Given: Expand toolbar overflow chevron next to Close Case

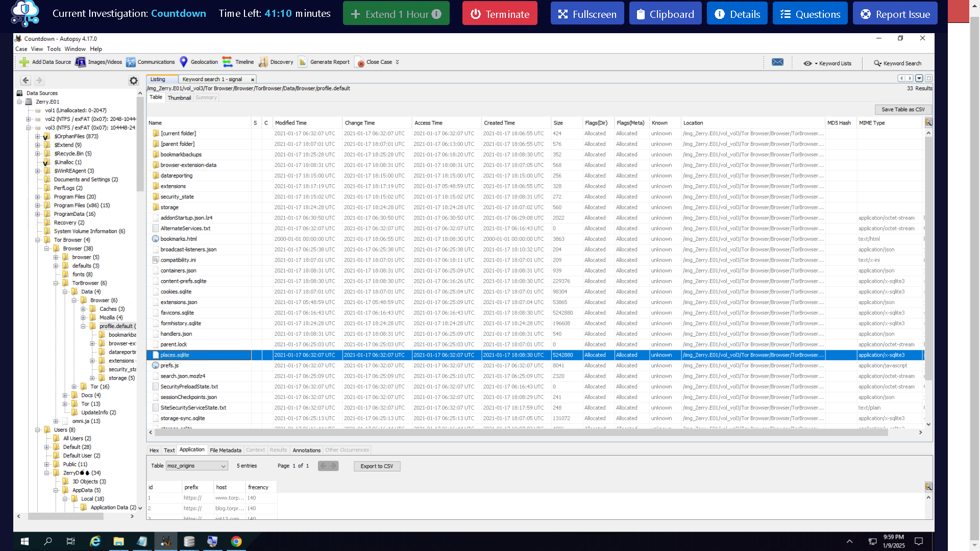Looking at the screenshot, I should pos(397,62).
